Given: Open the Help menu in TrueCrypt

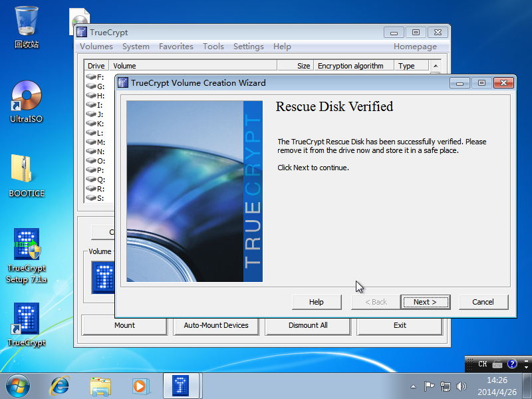Looking at the screenshot, I should coord(282,47).
